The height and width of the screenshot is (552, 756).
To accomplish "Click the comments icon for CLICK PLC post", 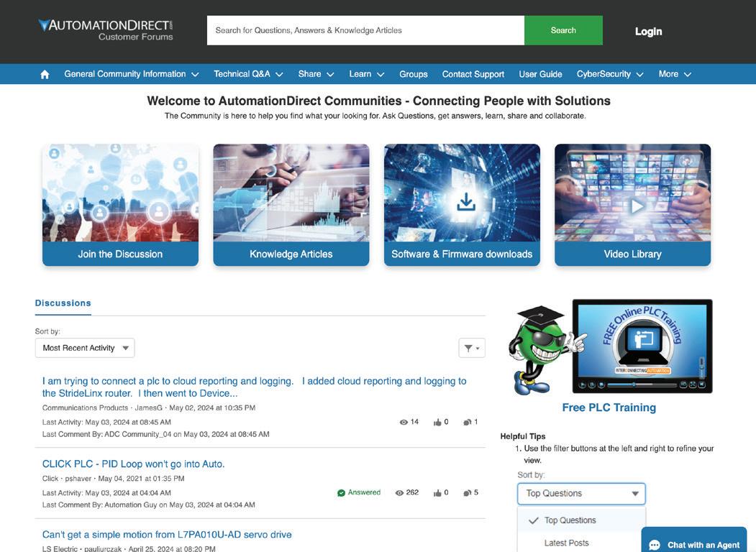I will click(x=467, y=493).
